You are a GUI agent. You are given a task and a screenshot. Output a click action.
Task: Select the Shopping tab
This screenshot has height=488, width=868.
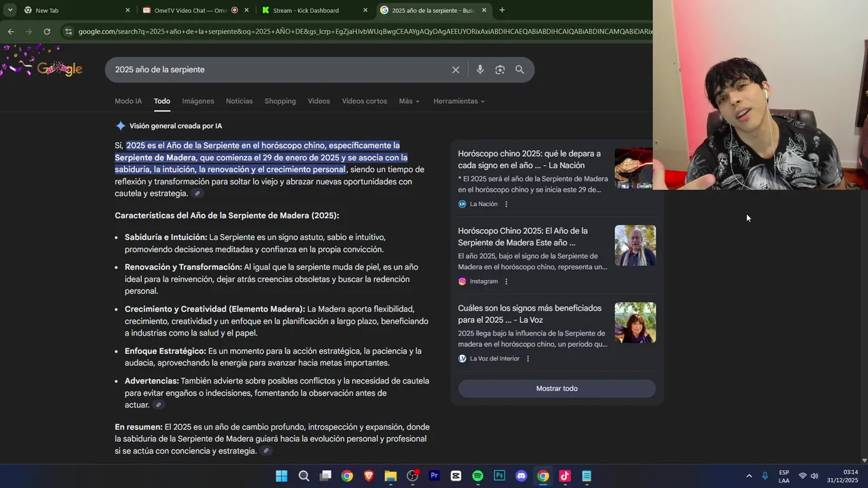point(280,101)
